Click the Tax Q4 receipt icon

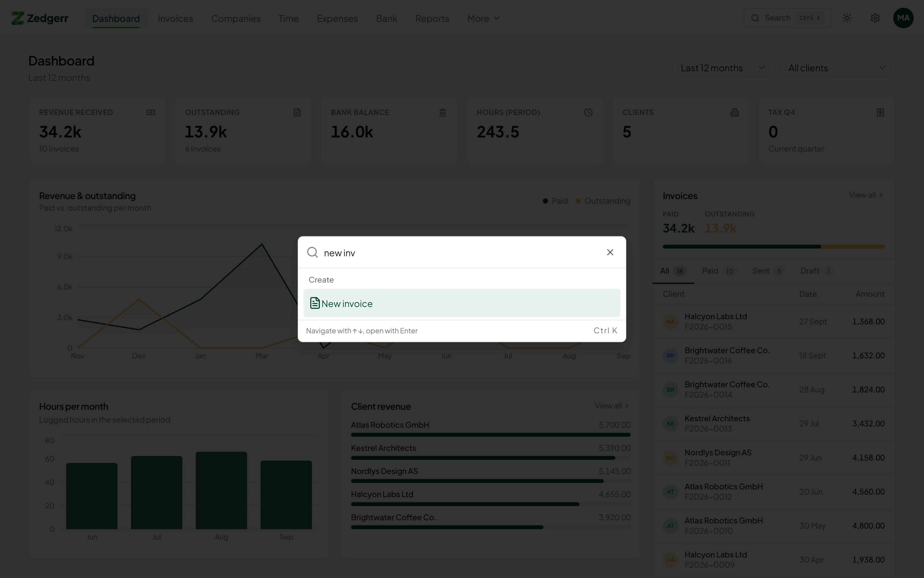click(880, 112)
